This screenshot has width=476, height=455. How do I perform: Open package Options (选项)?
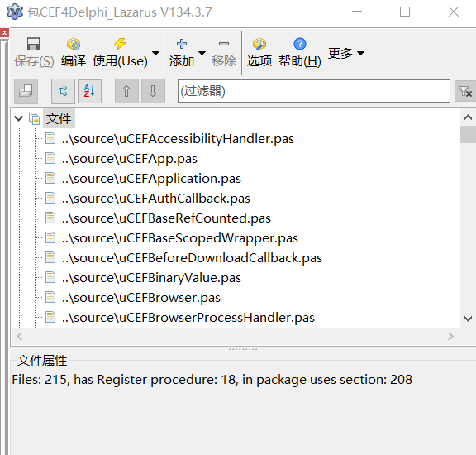tap(259, 52)
